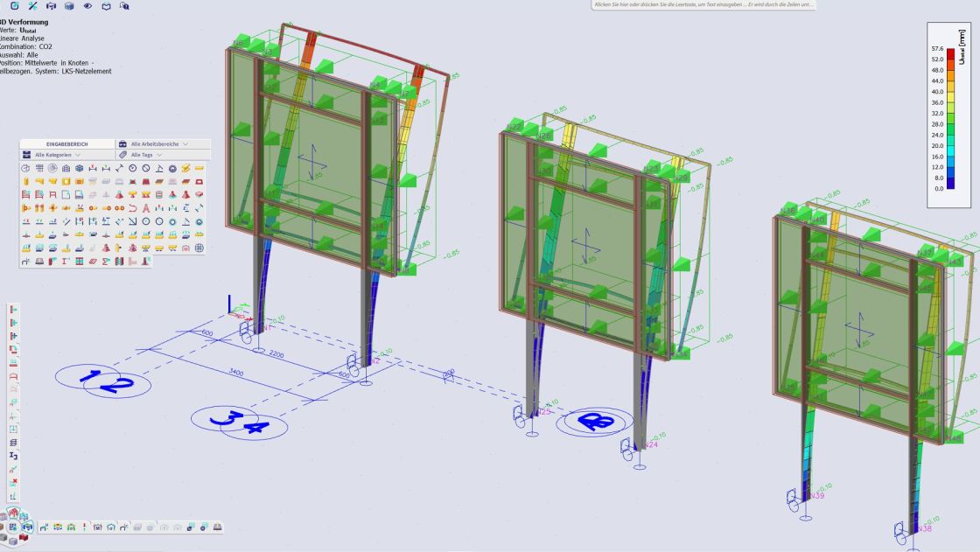
Task: Click the I-beam section icon in left vertical toolbar
Action: tap(13, 455)
